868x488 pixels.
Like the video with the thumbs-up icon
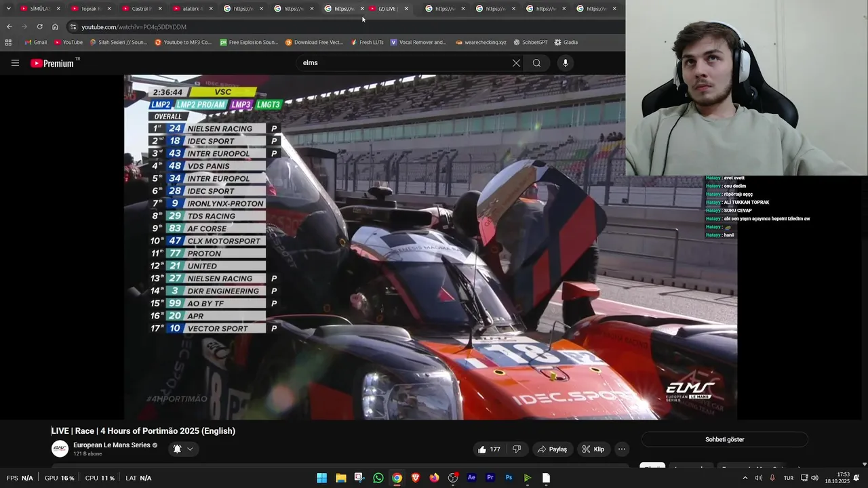(x=482, y=449)
